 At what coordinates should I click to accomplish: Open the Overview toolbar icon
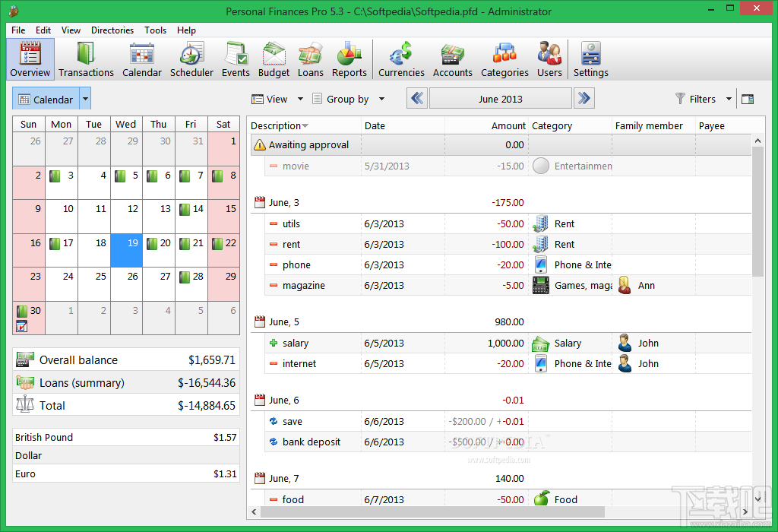click(30, 59)
